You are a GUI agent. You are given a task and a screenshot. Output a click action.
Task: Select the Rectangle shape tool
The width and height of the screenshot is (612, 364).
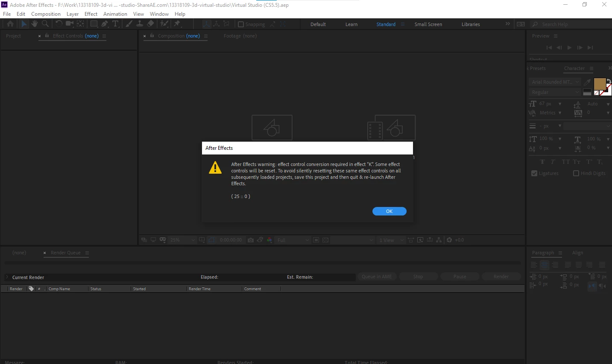(x=94, y=24)
